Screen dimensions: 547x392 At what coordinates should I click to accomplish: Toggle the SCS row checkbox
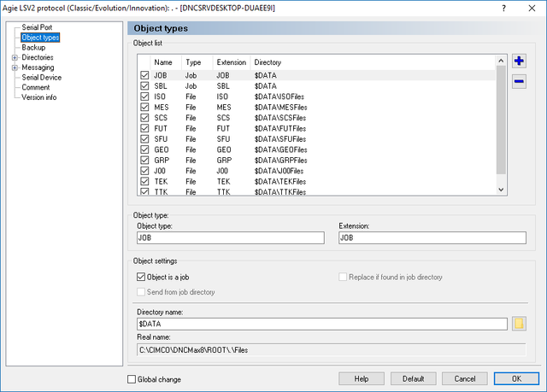144,118
